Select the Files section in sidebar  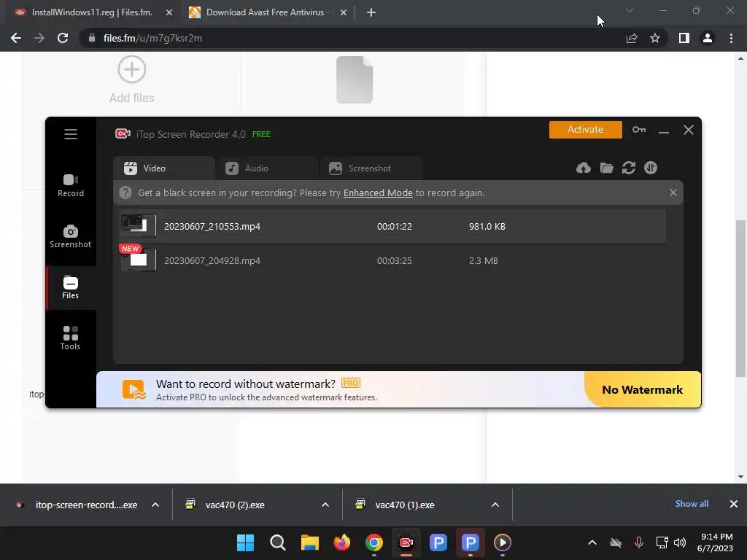71,287
